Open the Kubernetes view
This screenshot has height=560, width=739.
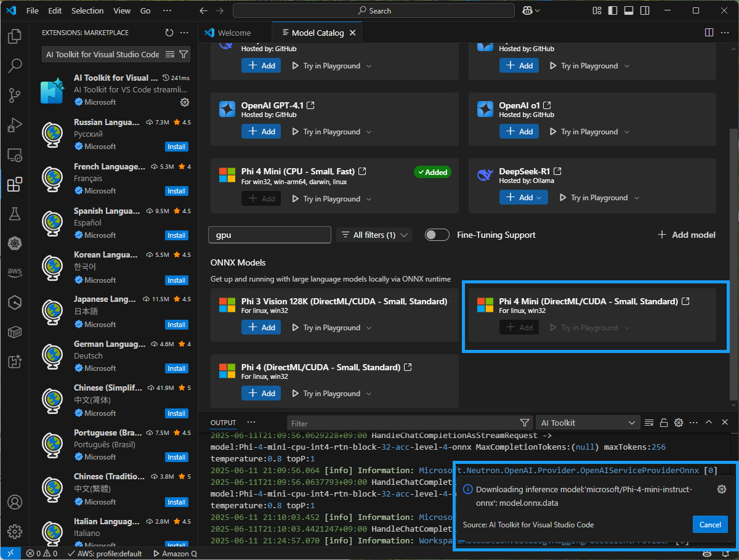click(x=15, y=243)
